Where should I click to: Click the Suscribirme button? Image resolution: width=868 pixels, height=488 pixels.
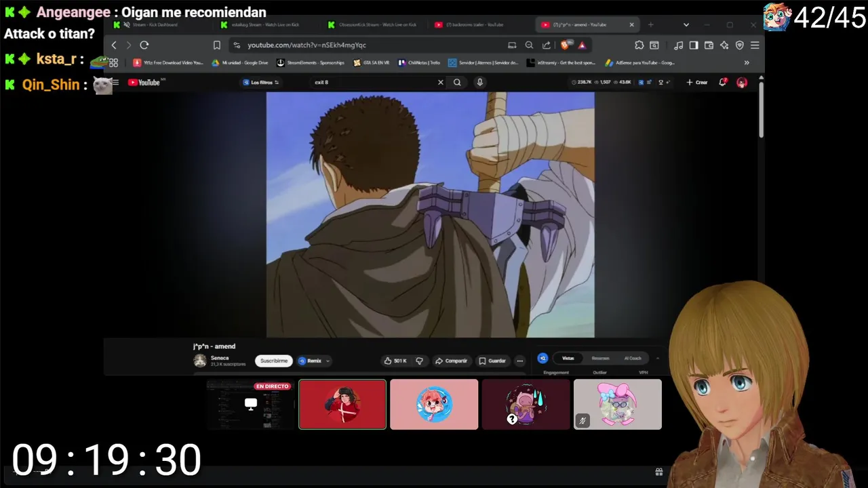[274, 361]
